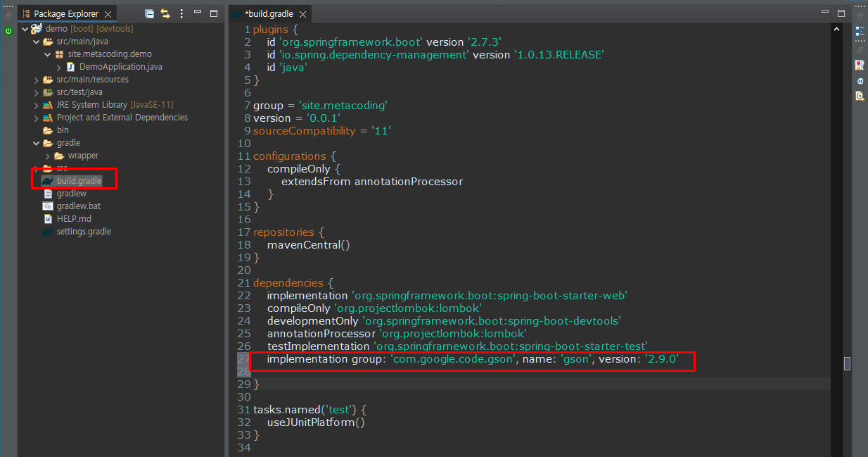Expand Project and External Dependencies arrow
Image resolution: width=868 pixels, height=457 pixels.
(37, 118)
